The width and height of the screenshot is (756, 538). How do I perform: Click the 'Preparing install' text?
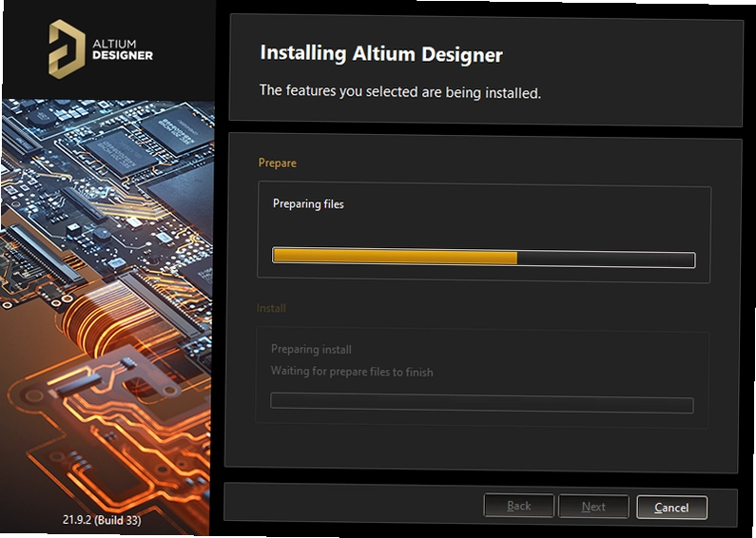pyautogui.click(x=311, y=349)
